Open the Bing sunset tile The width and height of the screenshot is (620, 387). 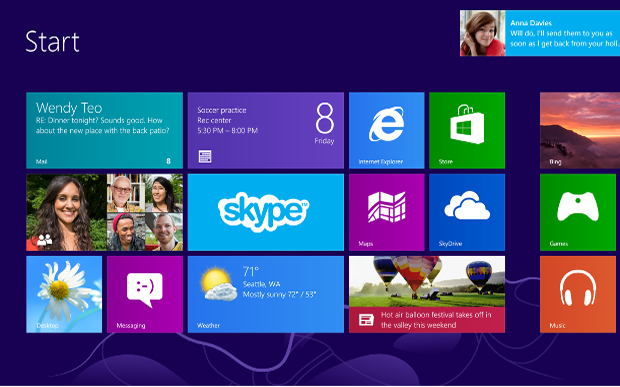(x=580, y=130)
